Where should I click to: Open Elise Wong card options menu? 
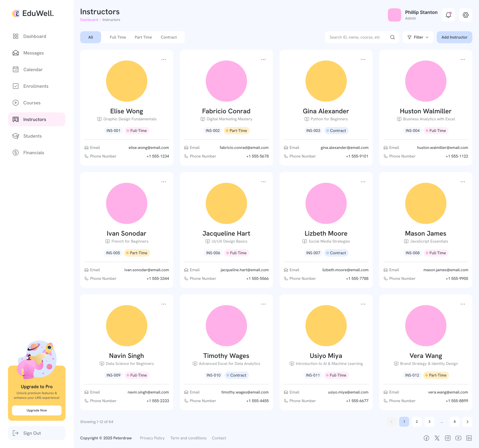point(164,59)
